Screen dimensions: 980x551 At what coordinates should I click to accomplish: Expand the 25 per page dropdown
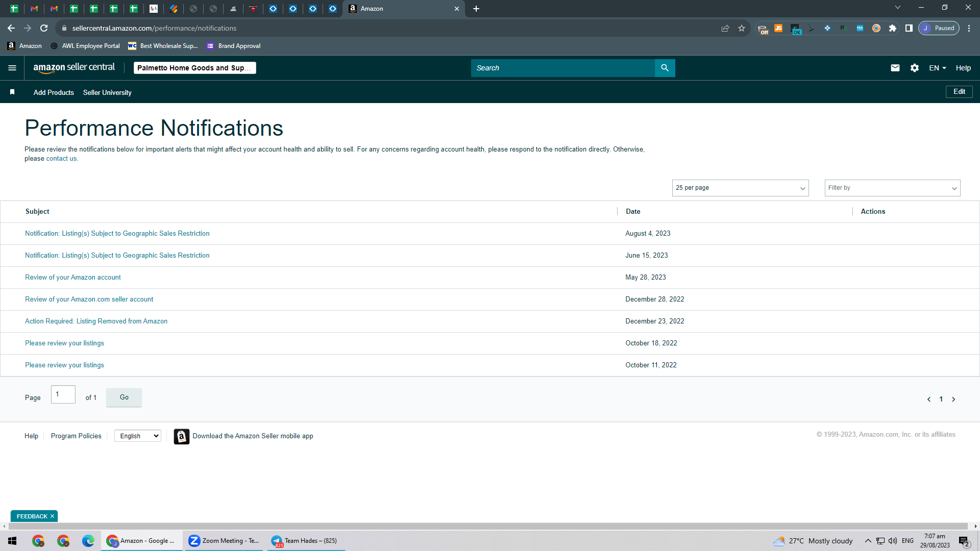tap(740, 188)
